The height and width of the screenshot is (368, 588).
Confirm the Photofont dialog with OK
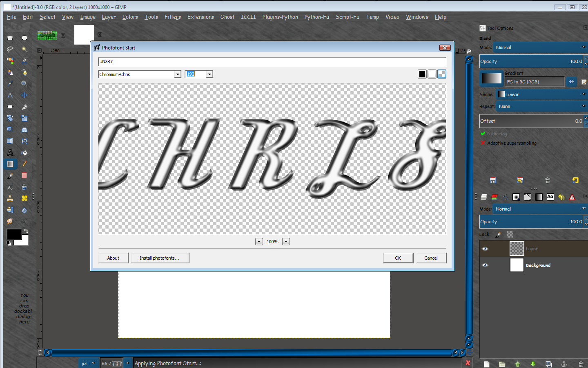[x=398, y=258]
